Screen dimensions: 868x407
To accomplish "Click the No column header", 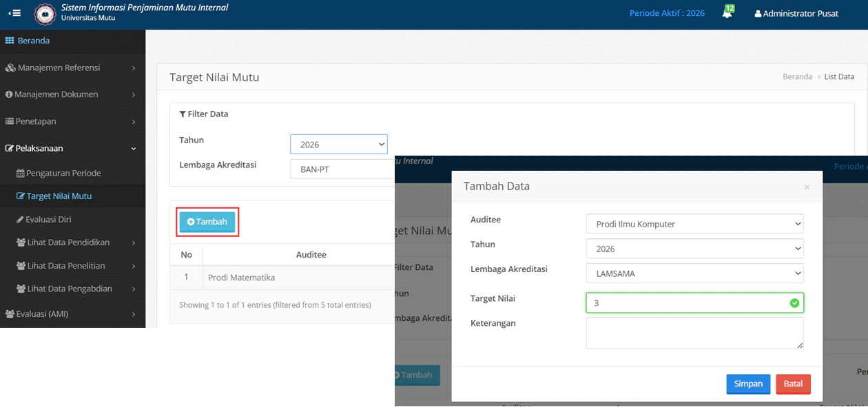I will (186, 255).
